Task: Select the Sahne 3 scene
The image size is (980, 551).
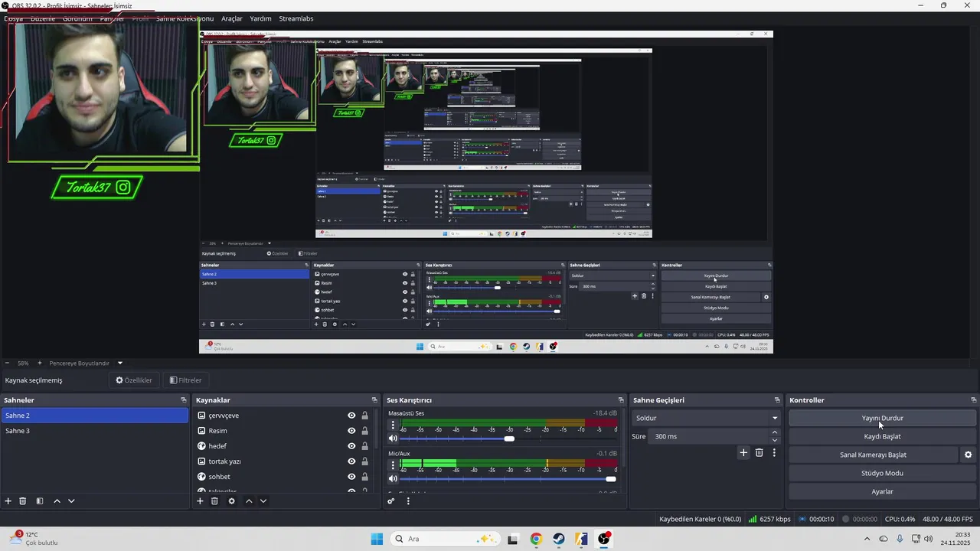Action: 95,431
